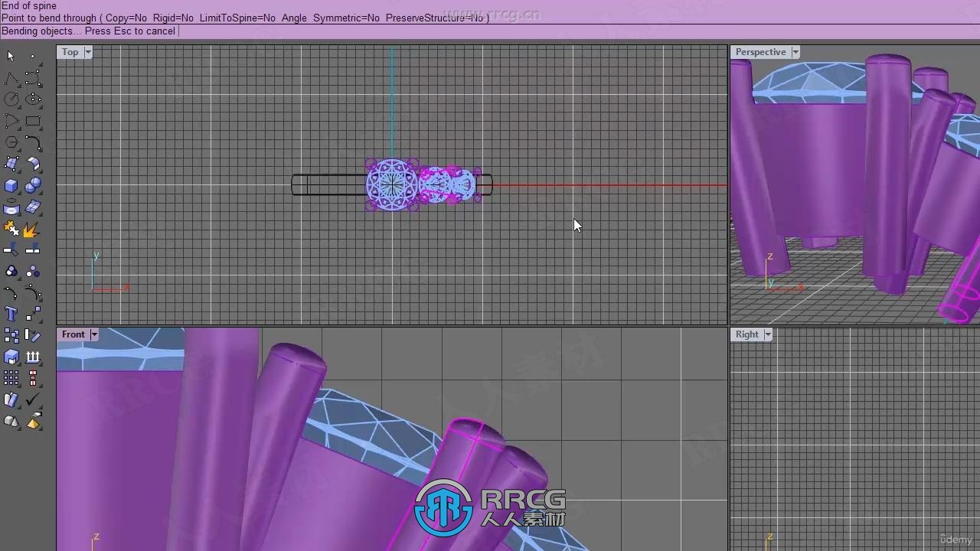This screenshot has width=980, height=551.
Task: Turn on Control points editing
Action: 11,293
